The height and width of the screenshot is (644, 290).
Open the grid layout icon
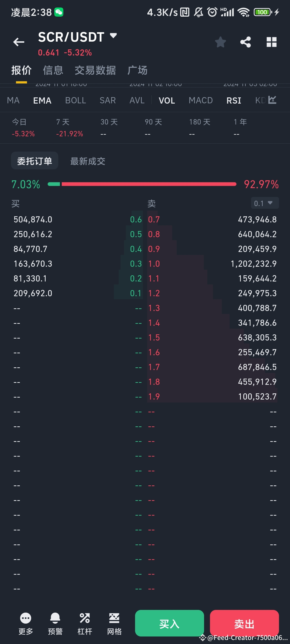tap(271, 42)
